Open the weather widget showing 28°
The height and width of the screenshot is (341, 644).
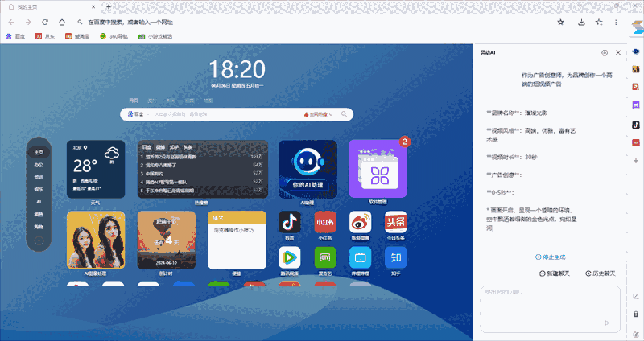tap(96, 169)
